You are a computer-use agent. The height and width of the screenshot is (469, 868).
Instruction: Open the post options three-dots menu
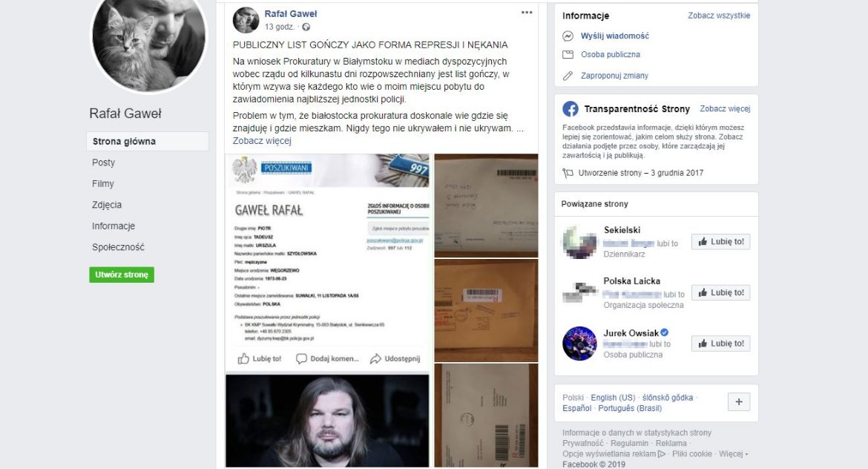(527, 13)
